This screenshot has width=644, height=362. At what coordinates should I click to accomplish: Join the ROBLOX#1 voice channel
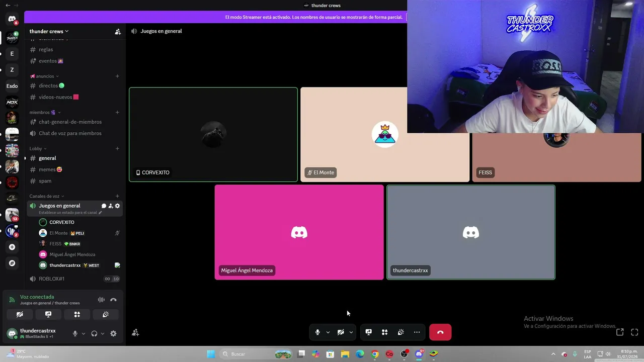74,279
